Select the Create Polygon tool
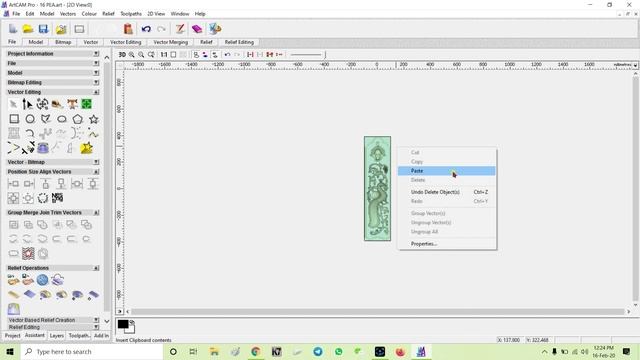The image size is (640, 360). click(x=78, y=119)
